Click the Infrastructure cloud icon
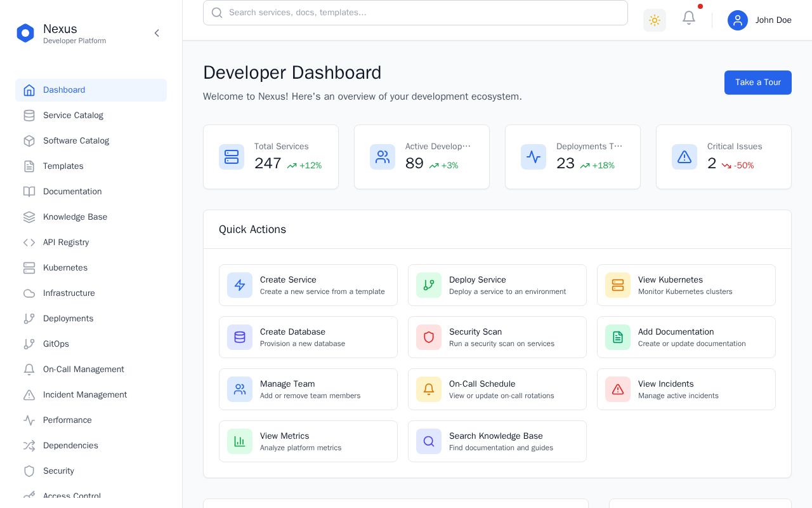 coord(29,293)
